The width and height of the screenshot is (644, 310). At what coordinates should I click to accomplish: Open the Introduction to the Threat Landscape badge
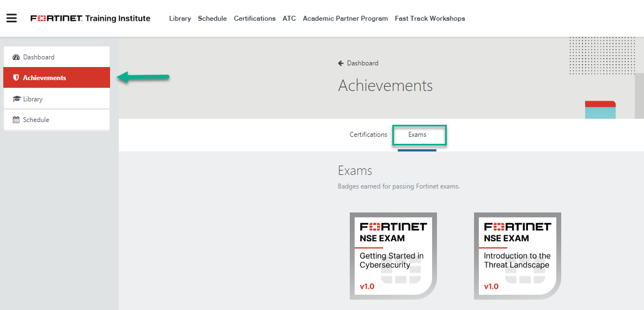(518, 256)
